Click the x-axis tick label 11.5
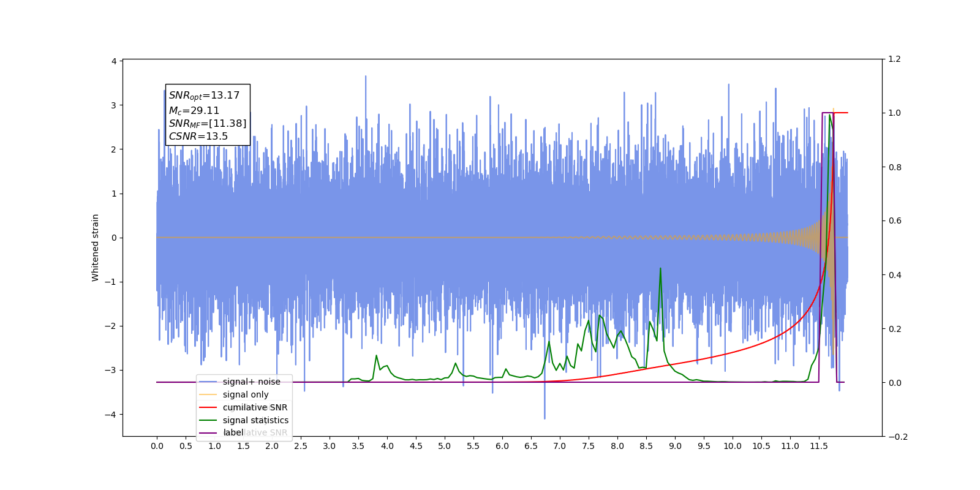 [819, 446]
